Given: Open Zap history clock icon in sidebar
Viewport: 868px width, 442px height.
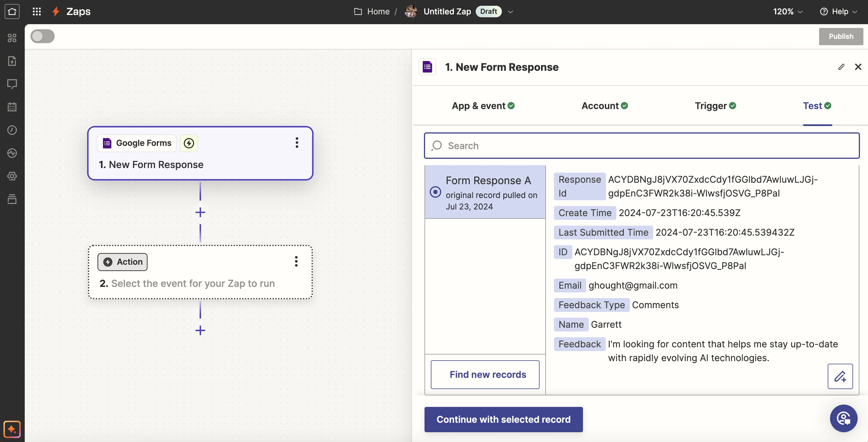Looking at the screenshot, I should (12, 130).
